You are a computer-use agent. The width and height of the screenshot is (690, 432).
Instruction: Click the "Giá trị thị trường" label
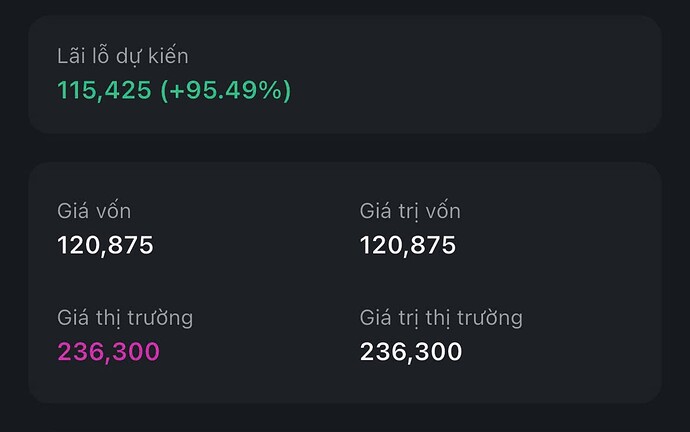click(441, 318)
